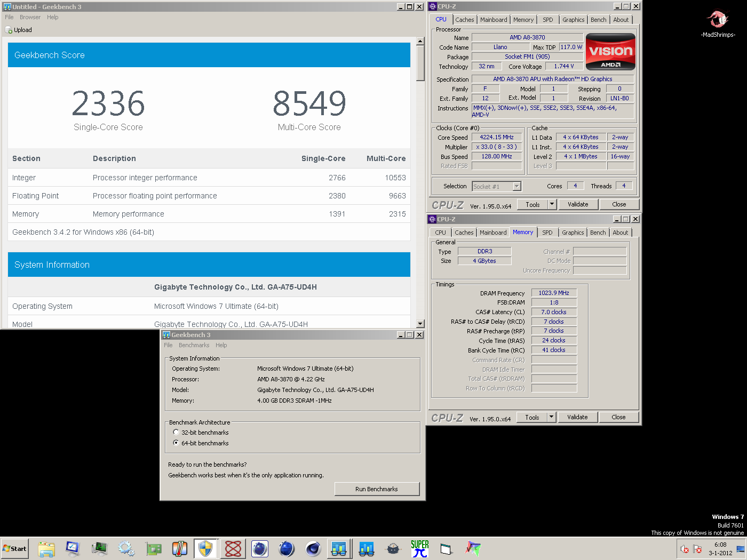Click the muted volume tray icon
This screenshot has height=560, width=747.
685,549
